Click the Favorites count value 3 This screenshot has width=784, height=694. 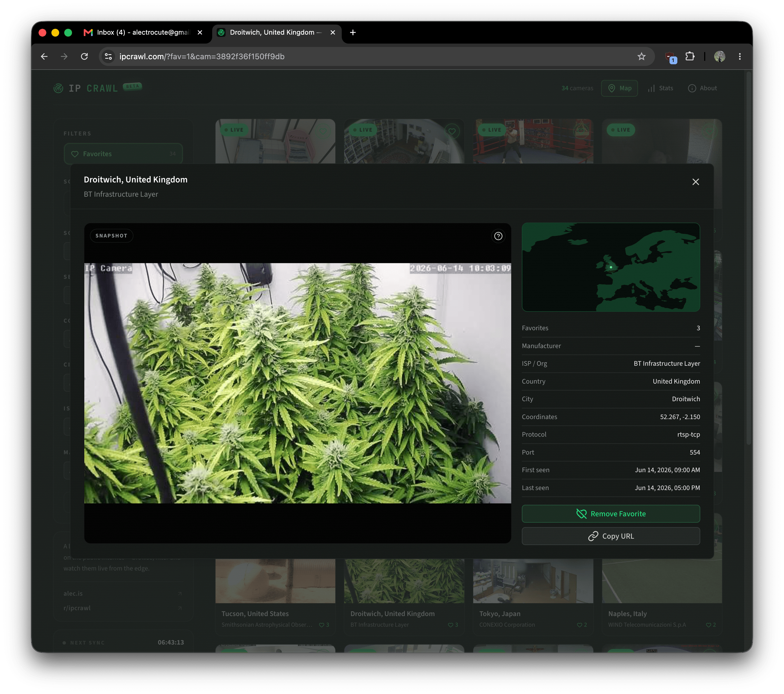pos(698,328)
